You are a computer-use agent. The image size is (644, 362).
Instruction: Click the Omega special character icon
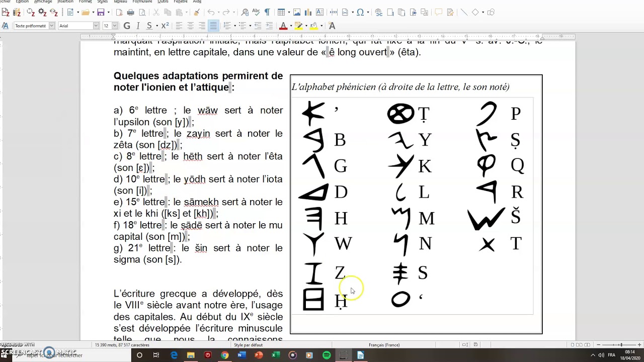tap(360, 12)
